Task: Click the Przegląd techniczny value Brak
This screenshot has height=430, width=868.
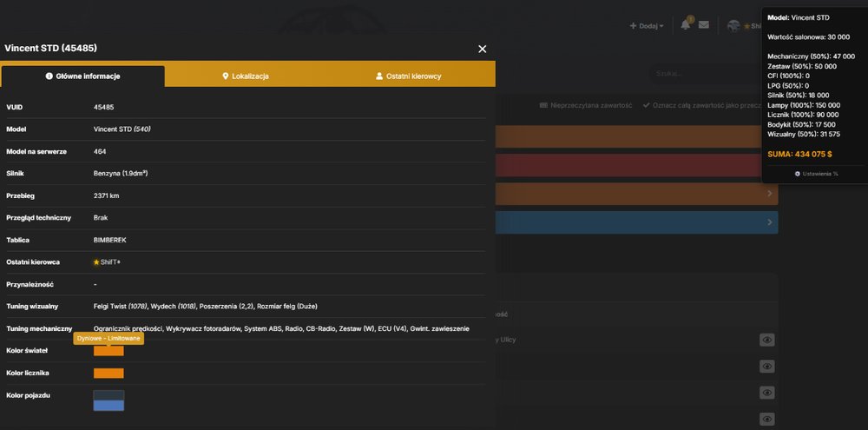Action: click(100, 218)
